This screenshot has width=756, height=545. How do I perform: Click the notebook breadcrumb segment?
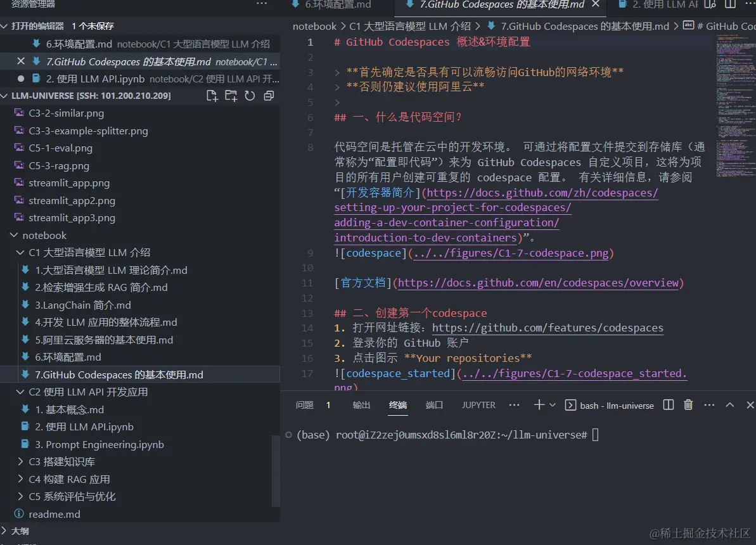click(x=314, y=27)
